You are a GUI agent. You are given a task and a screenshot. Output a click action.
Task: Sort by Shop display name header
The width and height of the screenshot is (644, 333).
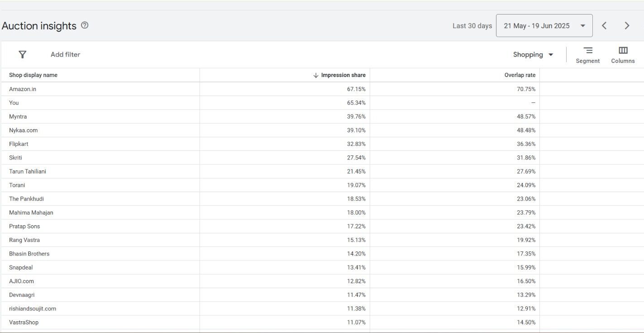(x=33, y=75)
